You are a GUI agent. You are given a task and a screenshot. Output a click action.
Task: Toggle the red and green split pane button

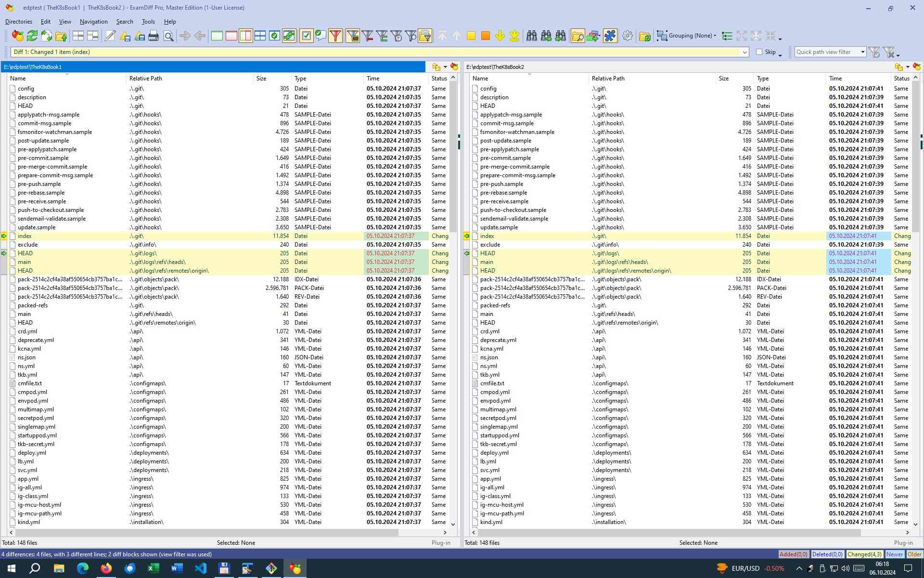[x=245, y=36]
